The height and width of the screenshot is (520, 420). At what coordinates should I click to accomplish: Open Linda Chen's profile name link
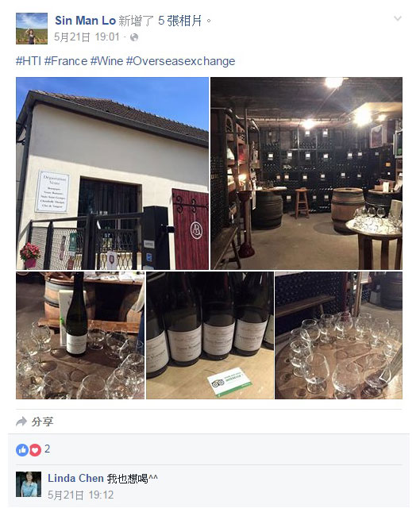[75, 478]
